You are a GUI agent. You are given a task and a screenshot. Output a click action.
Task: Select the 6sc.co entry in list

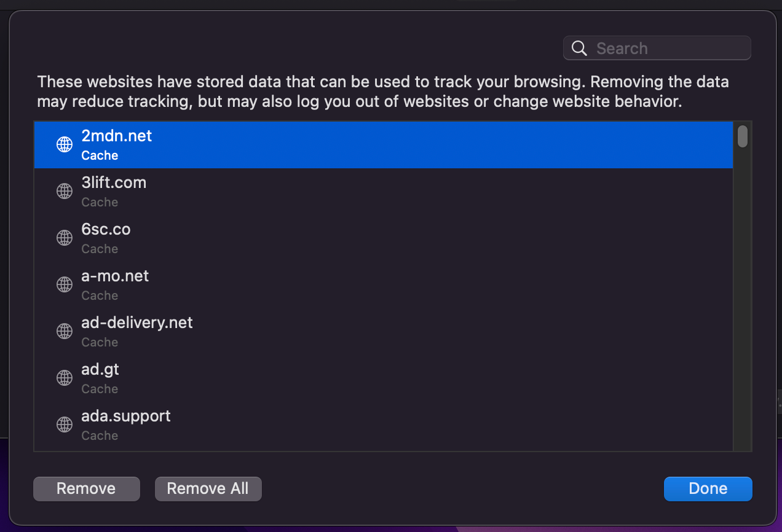click(384, 238)
